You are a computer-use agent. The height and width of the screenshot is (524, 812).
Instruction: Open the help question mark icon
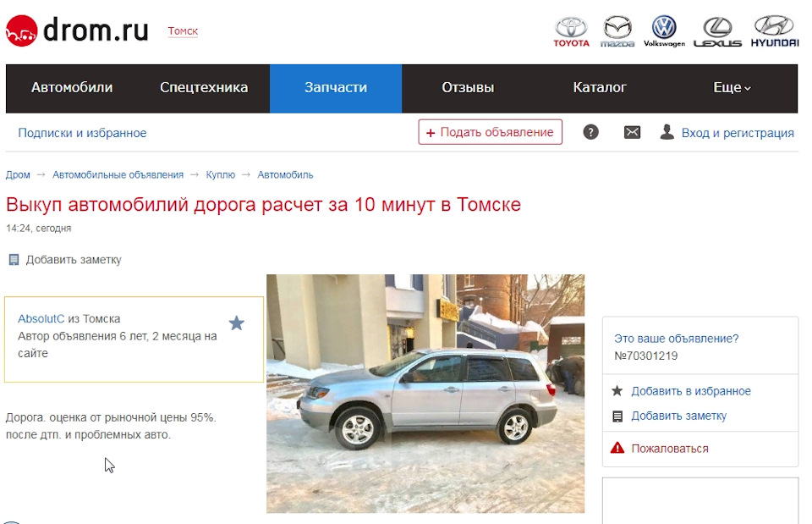click(x=591, y=132)
